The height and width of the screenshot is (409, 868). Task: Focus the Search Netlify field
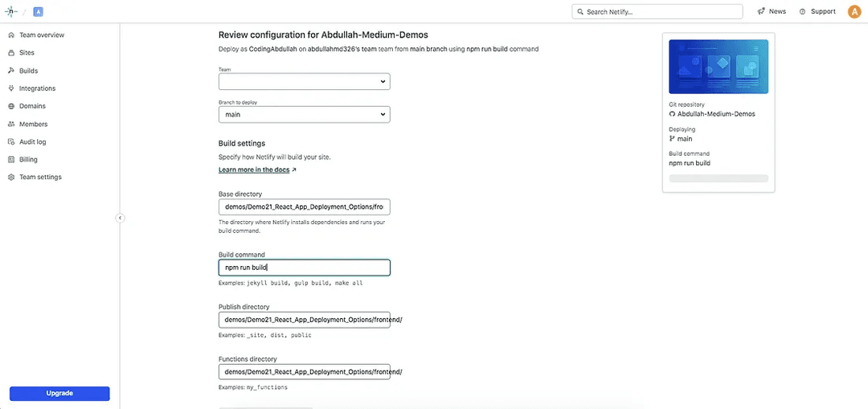click(657, 11)
